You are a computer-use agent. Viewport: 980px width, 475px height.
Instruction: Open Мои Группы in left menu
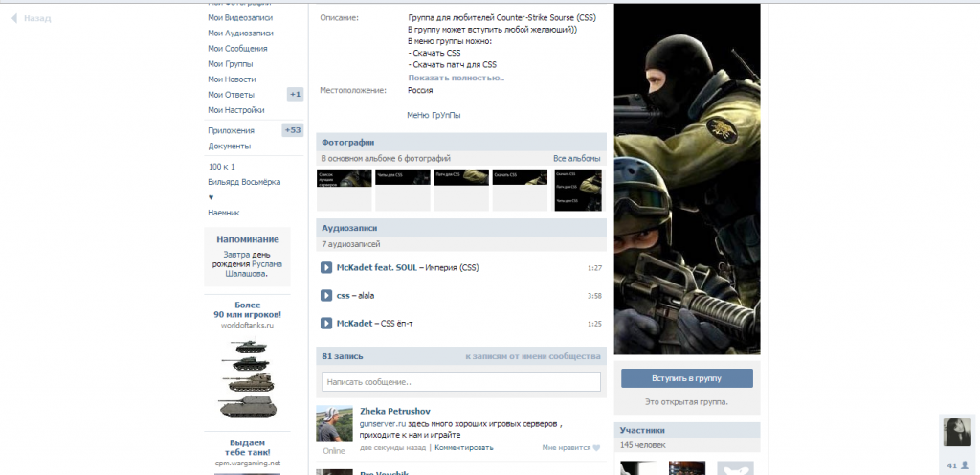click(x=230, y=63)
